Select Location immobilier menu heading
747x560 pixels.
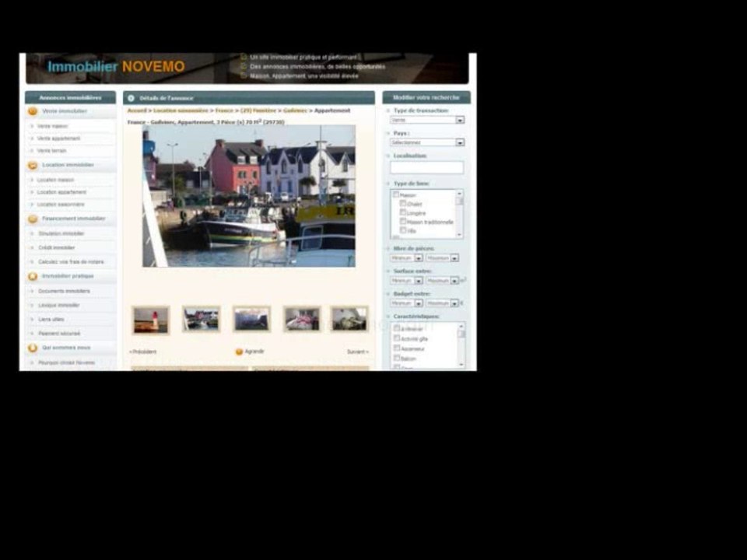click(68, 165)
